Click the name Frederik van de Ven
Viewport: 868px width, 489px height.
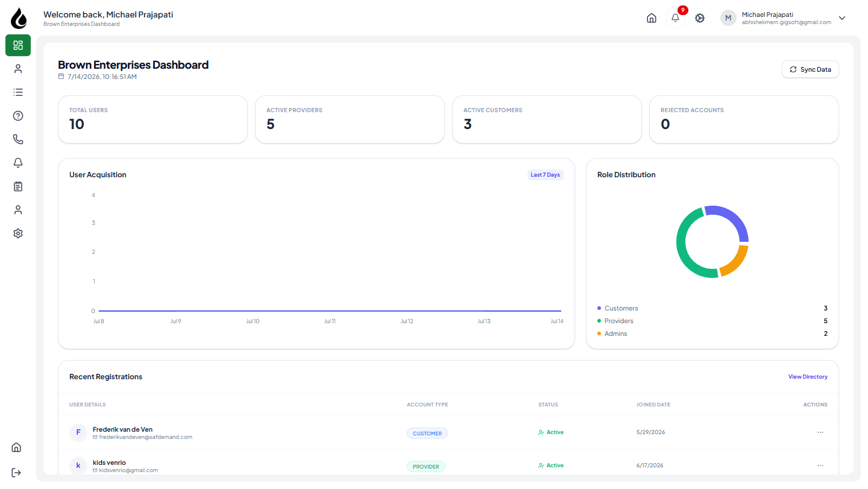point(123,429)
